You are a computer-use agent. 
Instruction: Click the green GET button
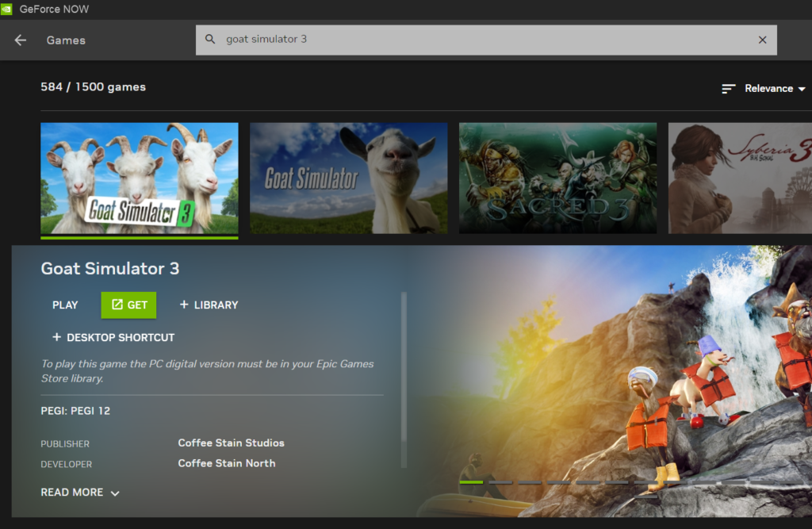(x=128, y=305)
